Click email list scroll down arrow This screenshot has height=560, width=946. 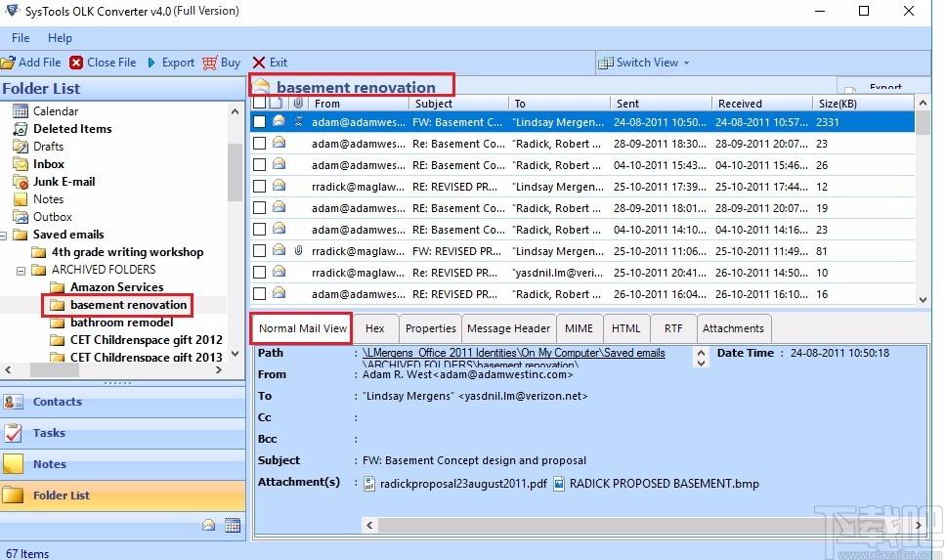924,299
